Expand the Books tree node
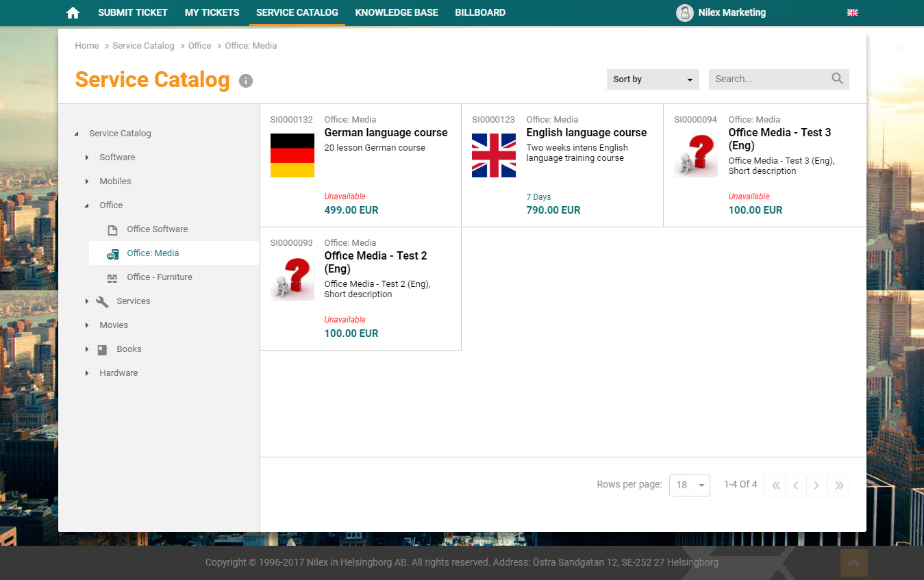This screenshot has height=580, width=924. [87, 349]
